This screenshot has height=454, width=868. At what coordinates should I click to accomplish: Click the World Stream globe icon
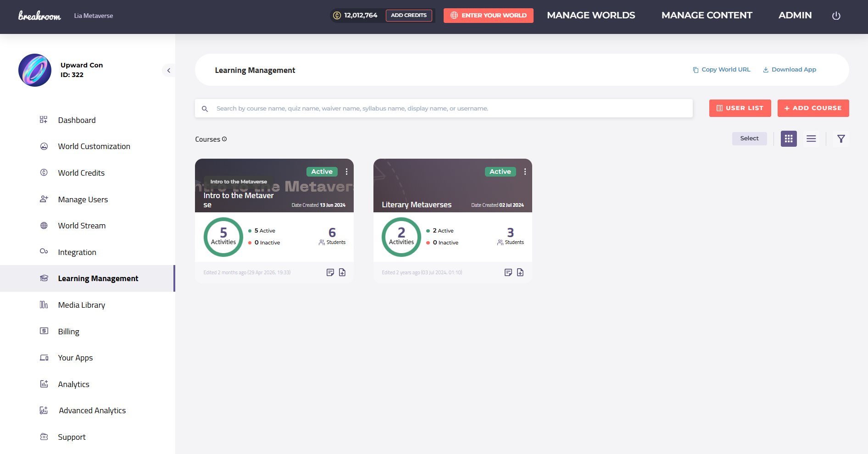click(x=44, y=226)
